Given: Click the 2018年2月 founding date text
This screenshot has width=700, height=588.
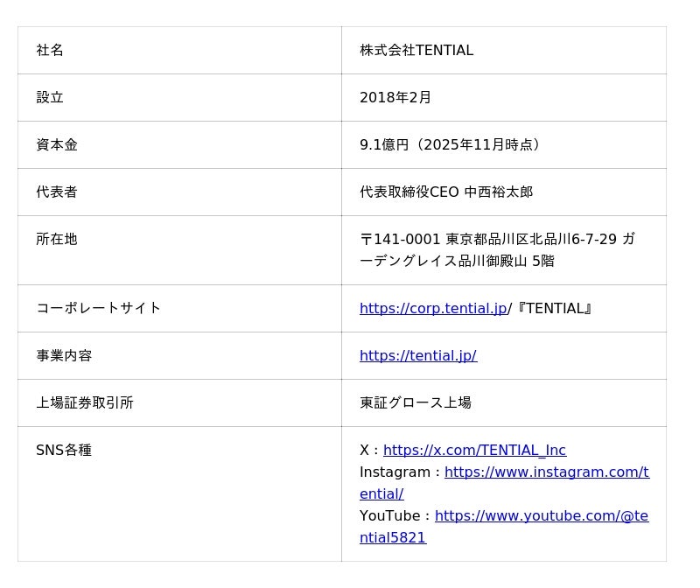Looking at the screenshot, I should [x=395, y=98].
